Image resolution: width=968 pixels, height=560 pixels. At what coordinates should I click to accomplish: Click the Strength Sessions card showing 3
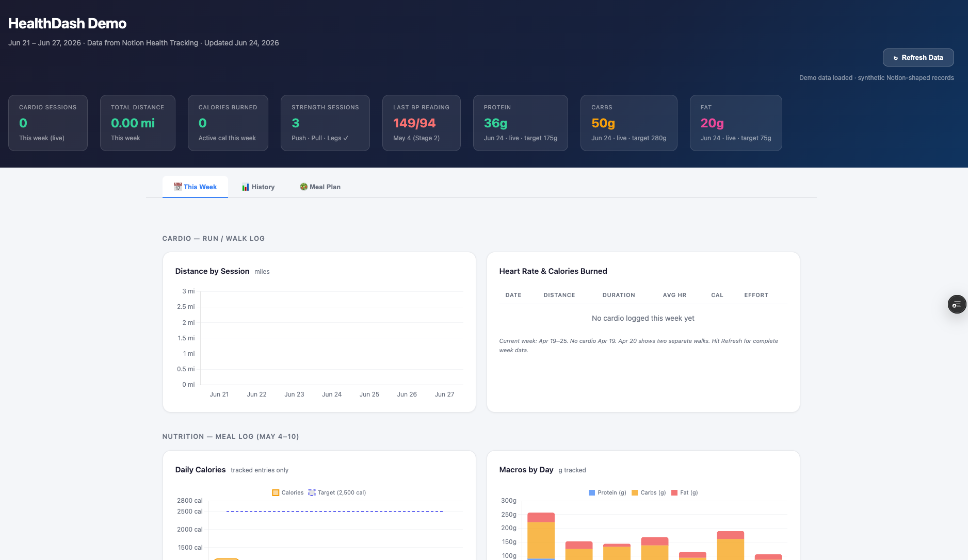(325, 123)
